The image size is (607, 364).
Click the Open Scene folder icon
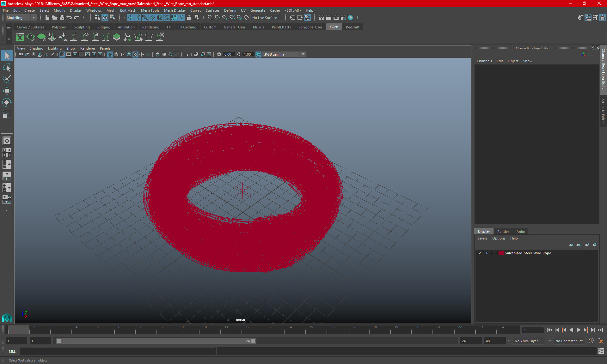pos(54,18)
